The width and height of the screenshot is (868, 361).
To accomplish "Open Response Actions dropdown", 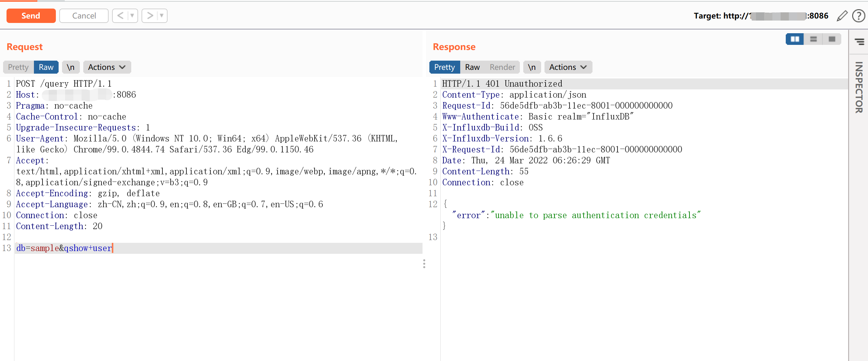I will pos(568,67).
